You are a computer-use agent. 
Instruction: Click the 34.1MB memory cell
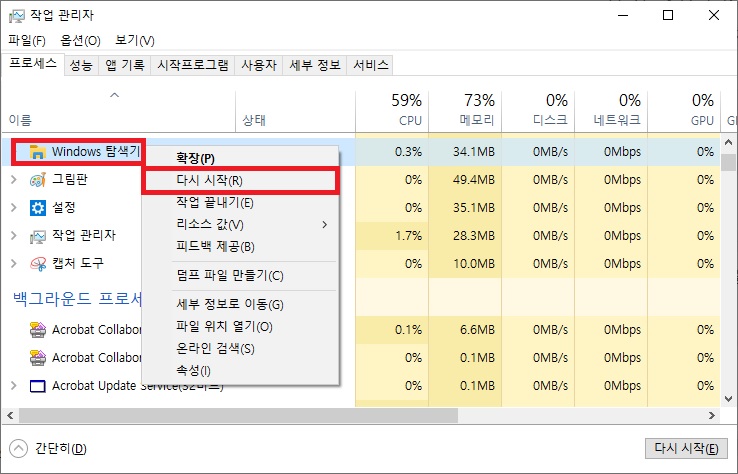[x=465, y=152]
